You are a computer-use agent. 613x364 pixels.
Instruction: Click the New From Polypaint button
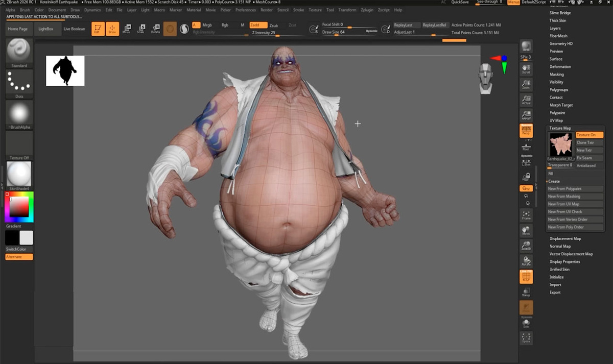coord(575,189)
